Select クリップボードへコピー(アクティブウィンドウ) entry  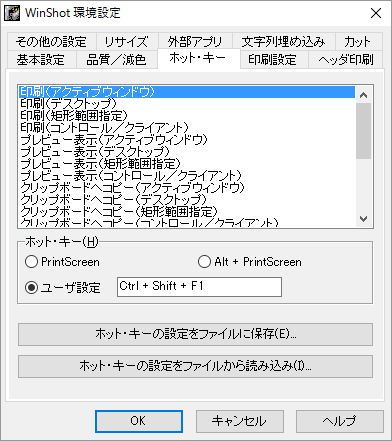pyautogui.click(x=187, y=188)
